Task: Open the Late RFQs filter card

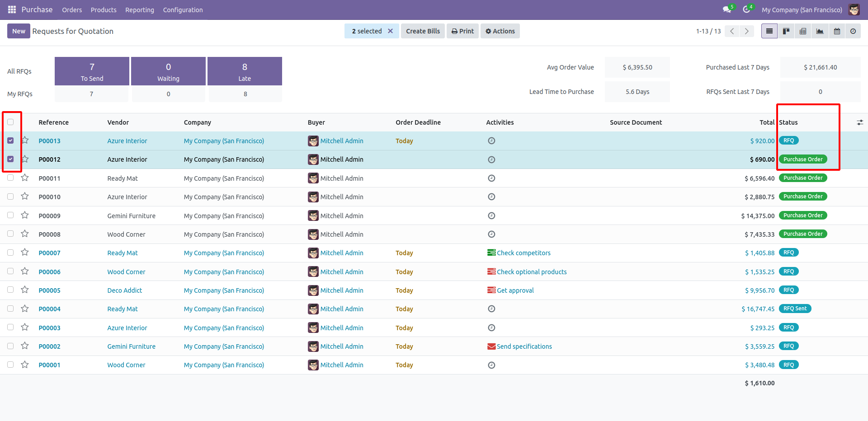Action: [245, 71]
